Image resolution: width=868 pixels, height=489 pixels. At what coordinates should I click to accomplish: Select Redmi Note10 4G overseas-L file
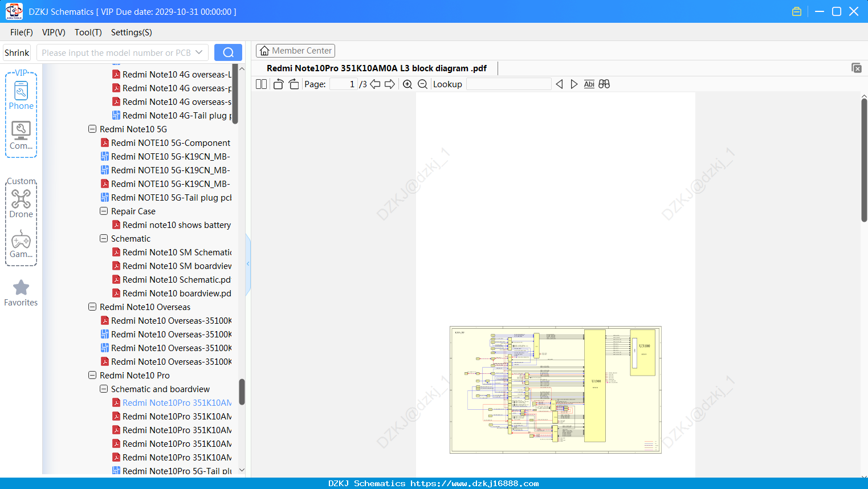click(x=172, y=74)
